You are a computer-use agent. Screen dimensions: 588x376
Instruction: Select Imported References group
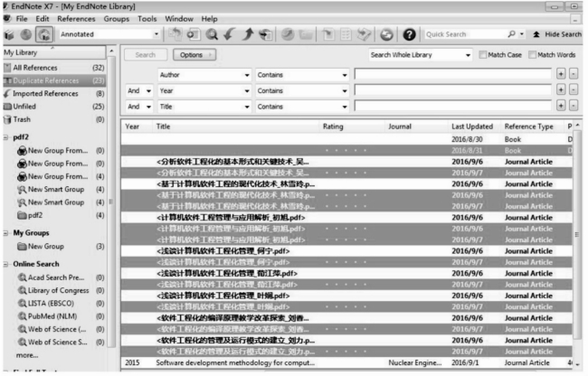pyautogui.click(x=54, y=94)
